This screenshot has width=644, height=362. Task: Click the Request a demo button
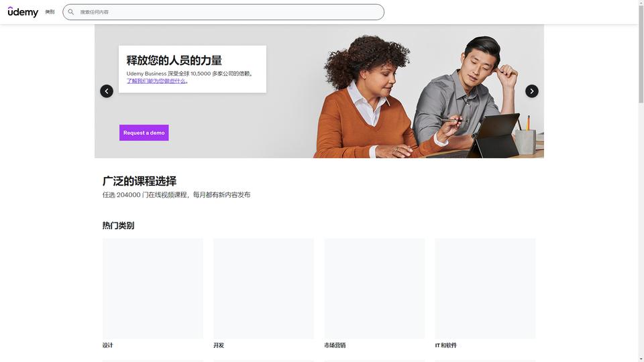144,133
